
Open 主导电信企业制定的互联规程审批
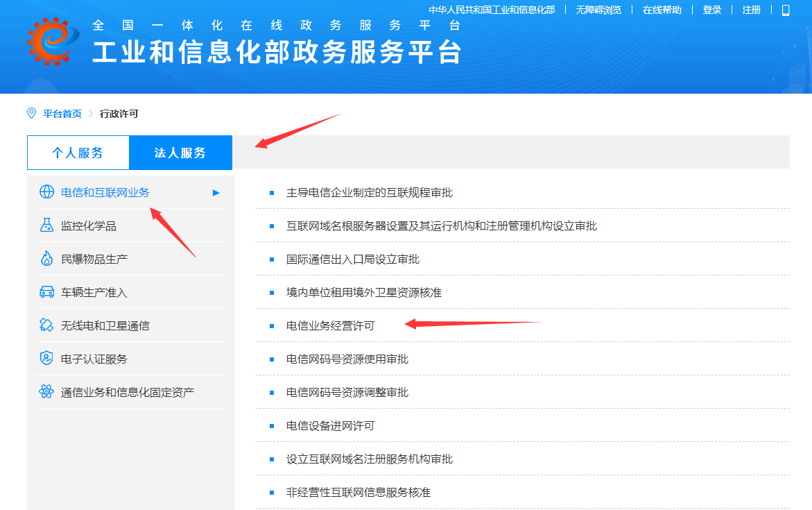click(370, 193)
